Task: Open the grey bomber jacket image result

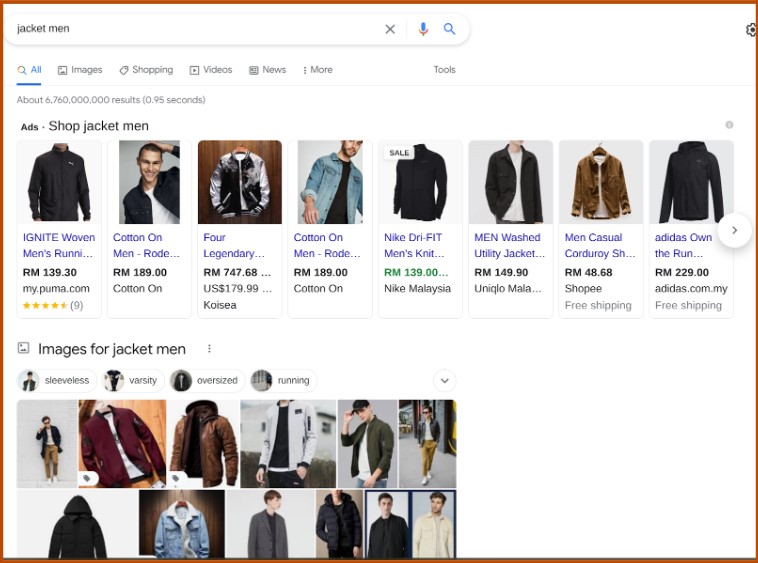Action: coord(288,444)
